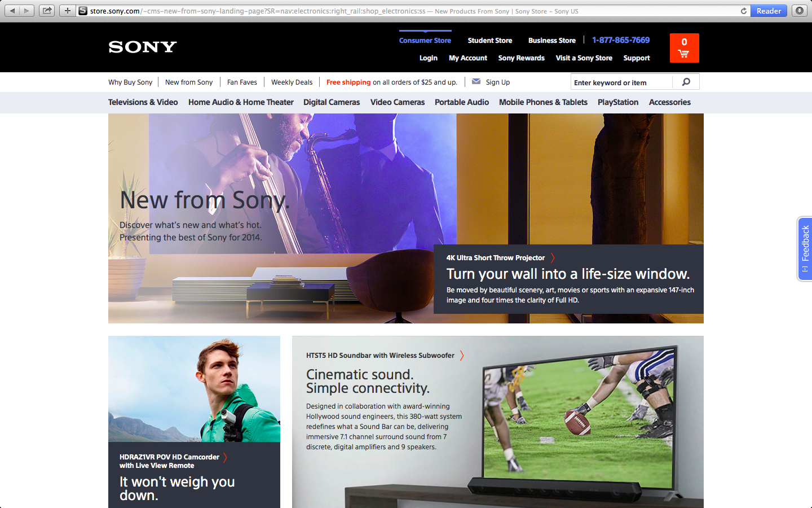
Task: Click HDRAZ1VR POV HD Camcorder title
Action: tap(169, 461)
